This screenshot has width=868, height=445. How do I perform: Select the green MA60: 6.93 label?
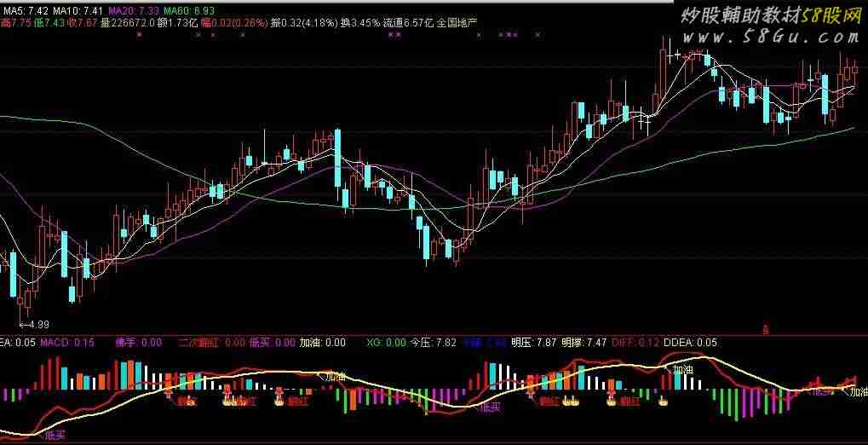[x=189, y=10]
